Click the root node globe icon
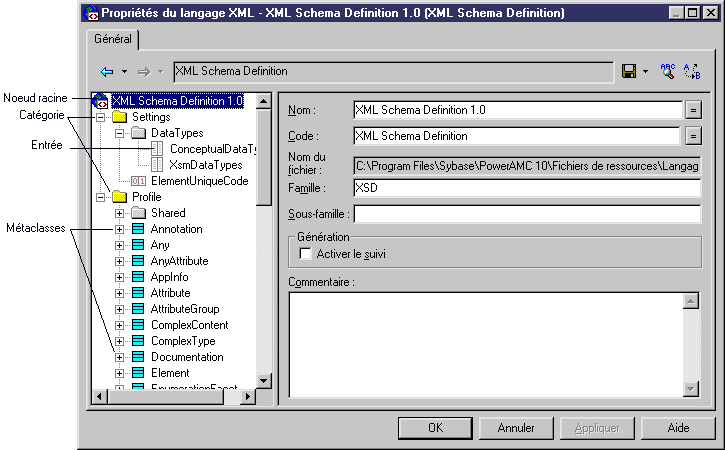 tap(100, 101)
